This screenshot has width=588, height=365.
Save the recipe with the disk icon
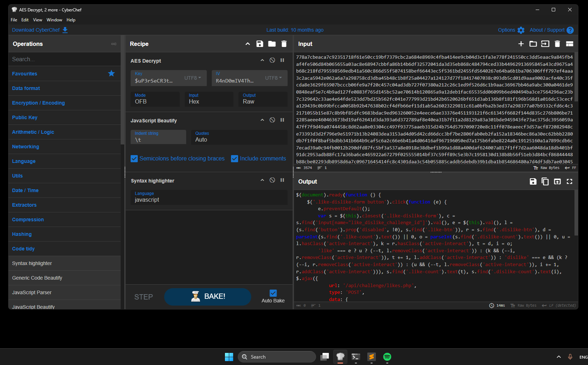click(260, 44)
